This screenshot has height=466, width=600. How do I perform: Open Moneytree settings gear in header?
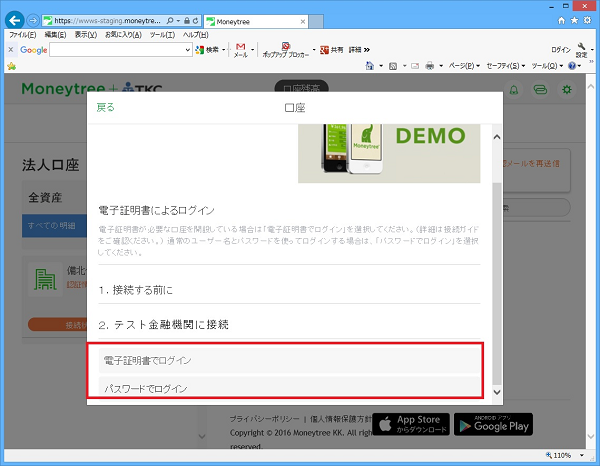pyautogui.click(x=566, y=90)
